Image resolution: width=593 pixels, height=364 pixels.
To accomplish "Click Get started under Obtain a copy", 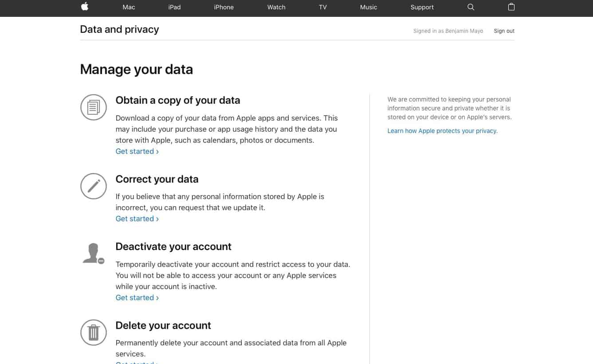I will click(x=137, y=151).
